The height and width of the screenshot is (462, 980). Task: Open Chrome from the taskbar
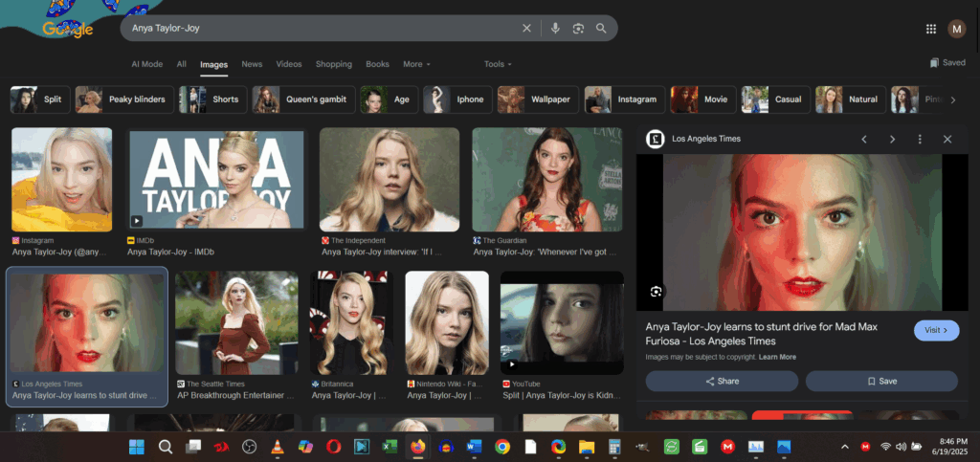click(x=501, y=447)
